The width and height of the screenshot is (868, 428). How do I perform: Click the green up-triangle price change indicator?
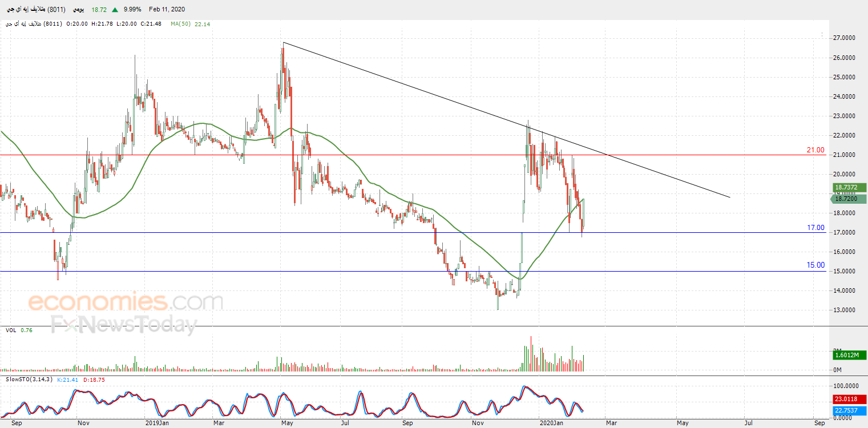point(116,10)
